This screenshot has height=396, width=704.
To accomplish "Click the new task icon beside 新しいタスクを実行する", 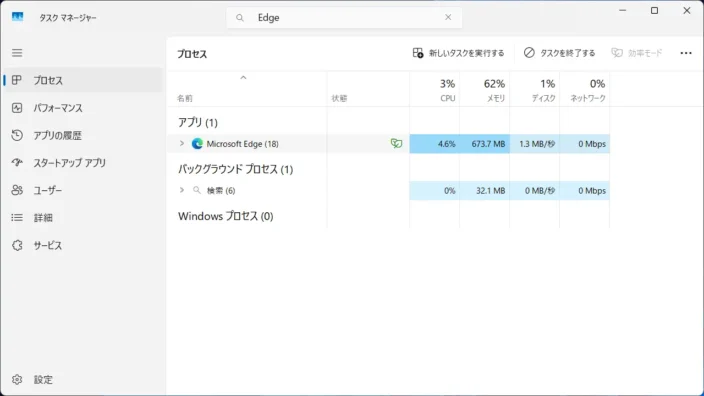I will (418, 53).
